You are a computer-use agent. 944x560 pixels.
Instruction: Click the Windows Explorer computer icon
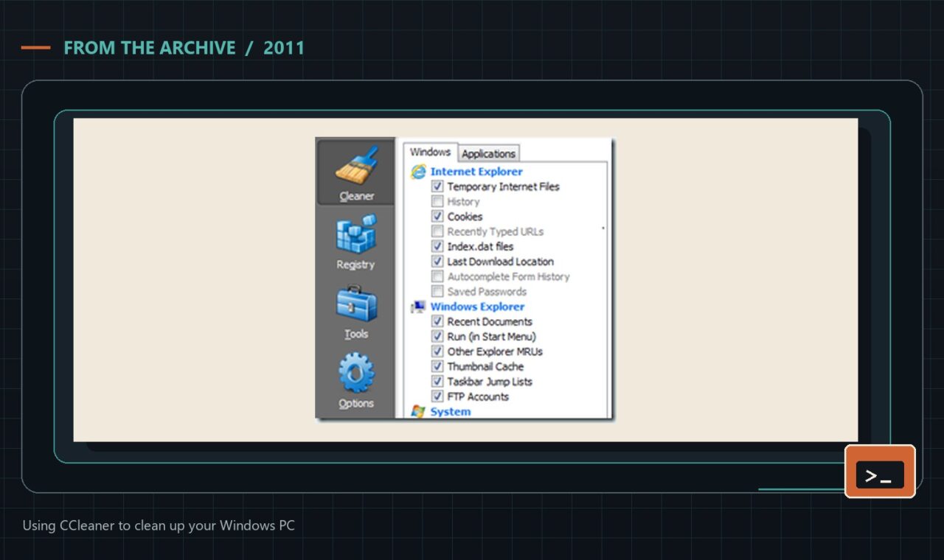(x=419, y=307)
